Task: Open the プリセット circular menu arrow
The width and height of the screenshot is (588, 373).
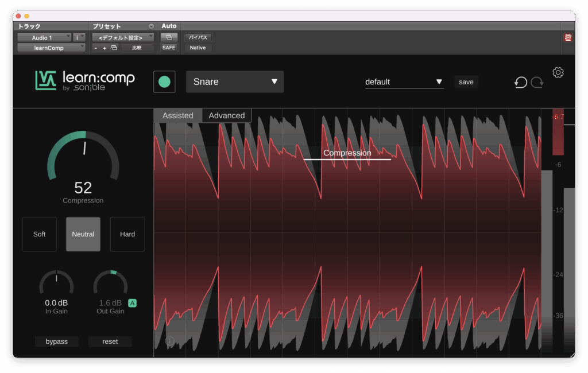Action: pyautogui.click(x=151, y=26)
